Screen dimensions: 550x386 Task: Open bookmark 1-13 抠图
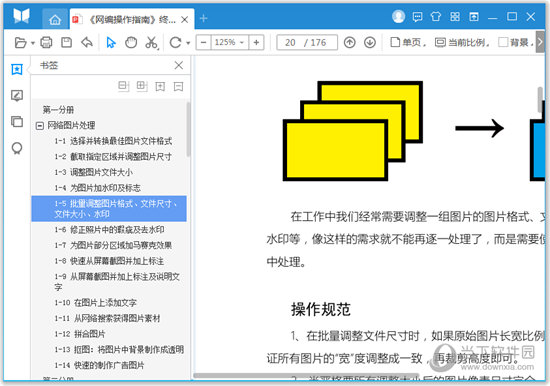(x=119, y=350)
